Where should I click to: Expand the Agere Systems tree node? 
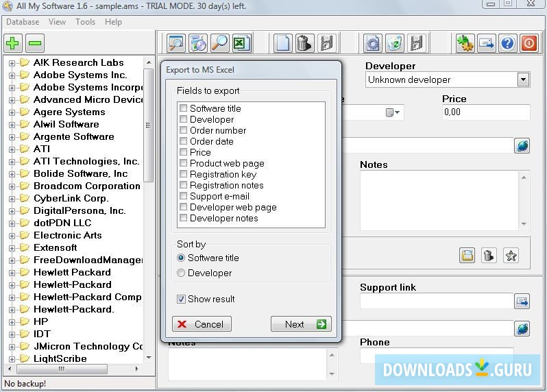[x=12, y=112]
